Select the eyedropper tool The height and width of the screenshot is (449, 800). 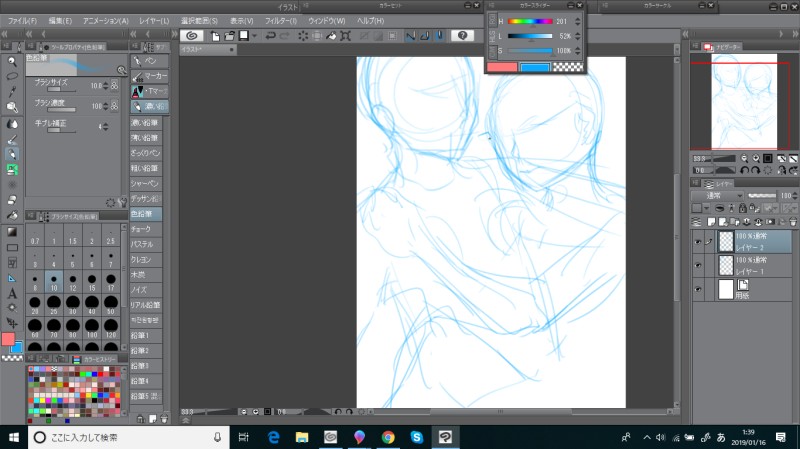click(12, 92)
